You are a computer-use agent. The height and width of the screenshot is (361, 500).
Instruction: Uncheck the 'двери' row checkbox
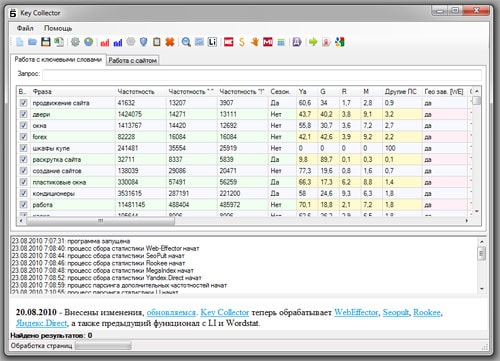(x=23, y=114)
